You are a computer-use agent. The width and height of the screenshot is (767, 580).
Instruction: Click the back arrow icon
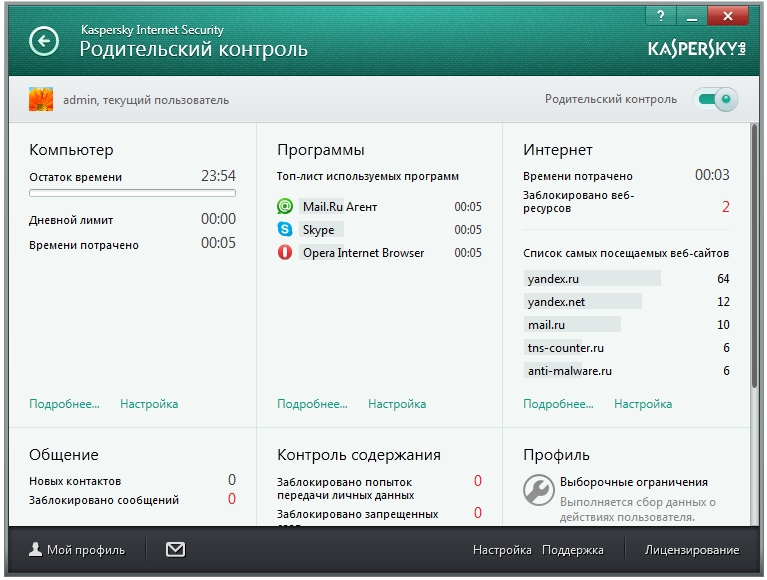44,41
